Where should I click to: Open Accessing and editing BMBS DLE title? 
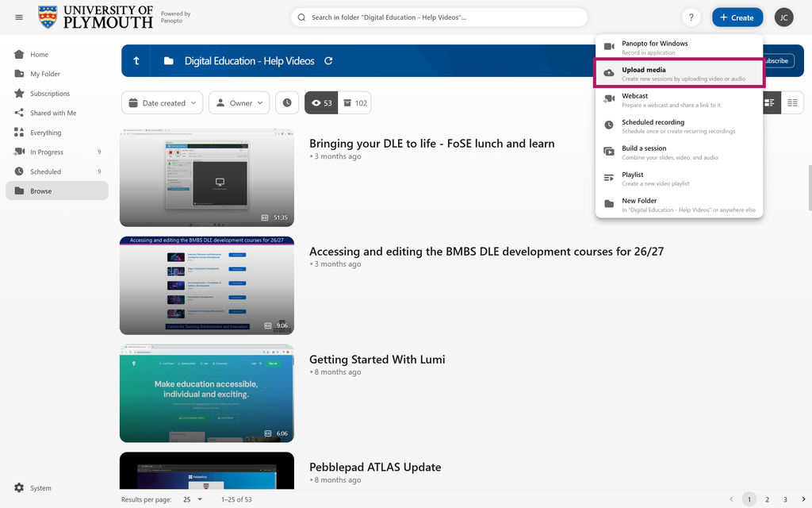[x=486, y=252]
